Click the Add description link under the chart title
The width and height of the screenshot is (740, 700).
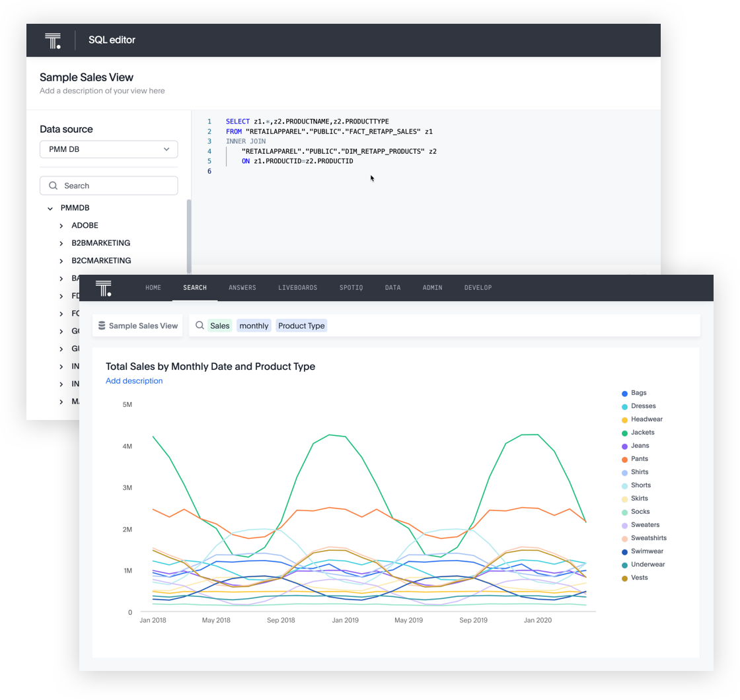click(134, 380)
